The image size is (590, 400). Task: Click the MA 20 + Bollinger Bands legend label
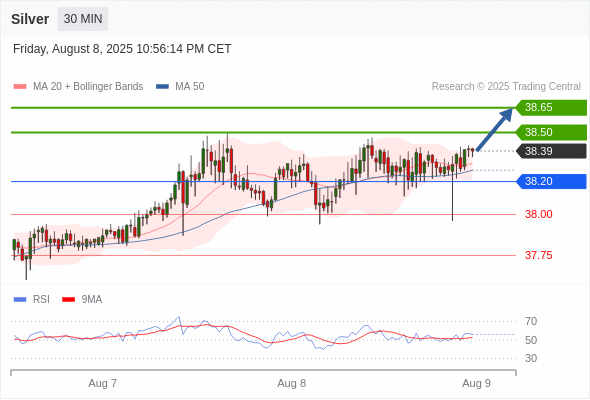pos(88,87)
